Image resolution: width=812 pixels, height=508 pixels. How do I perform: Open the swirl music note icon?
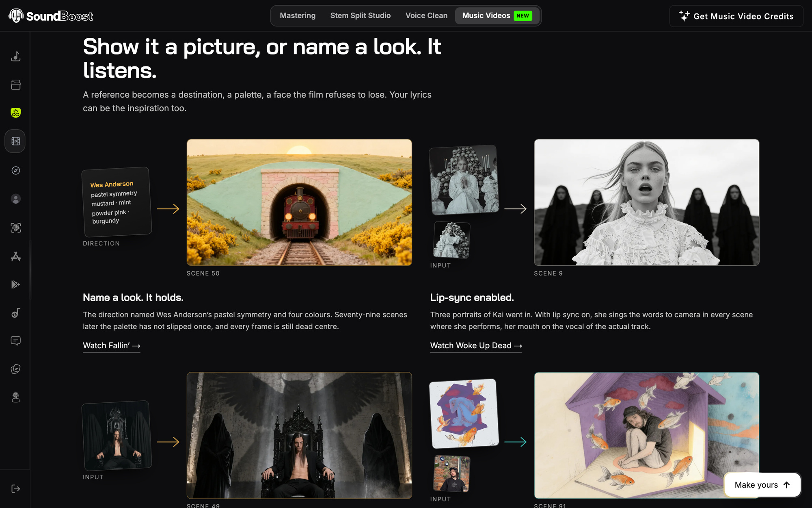pyautogui.click(x=15, y=313)
